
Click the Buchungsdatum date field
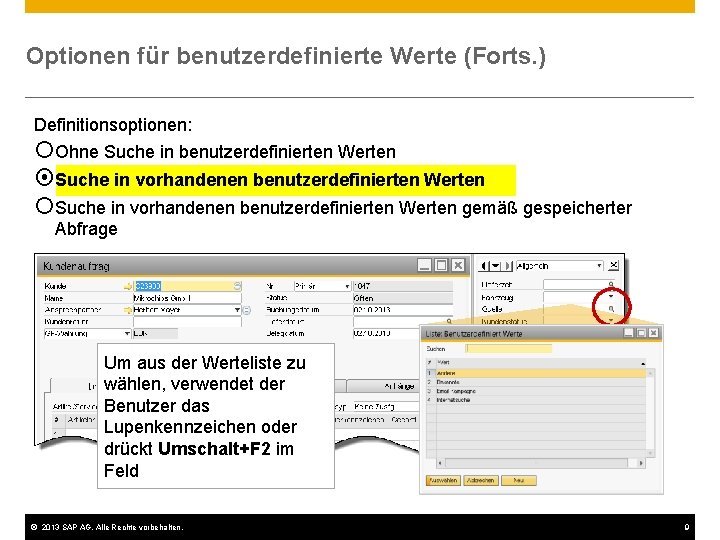click(x=402, y=310)
